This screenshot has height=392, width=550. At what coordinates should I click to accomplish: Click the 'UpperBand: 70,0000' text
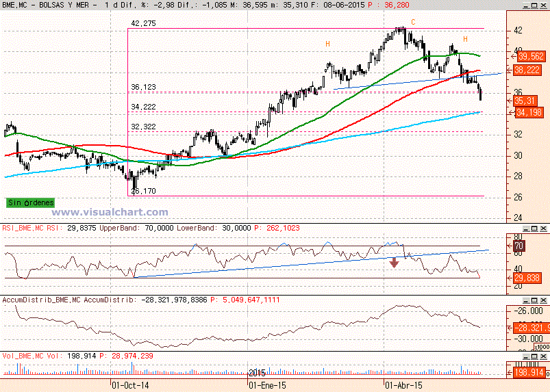(x=136, y=228)
